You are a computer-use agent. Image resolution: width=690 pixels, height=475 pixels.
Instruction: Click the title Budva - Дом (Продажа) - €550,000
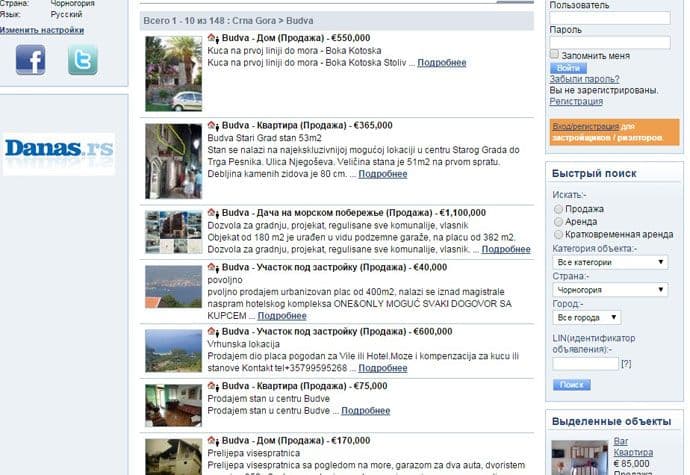[x=296, y=38]
